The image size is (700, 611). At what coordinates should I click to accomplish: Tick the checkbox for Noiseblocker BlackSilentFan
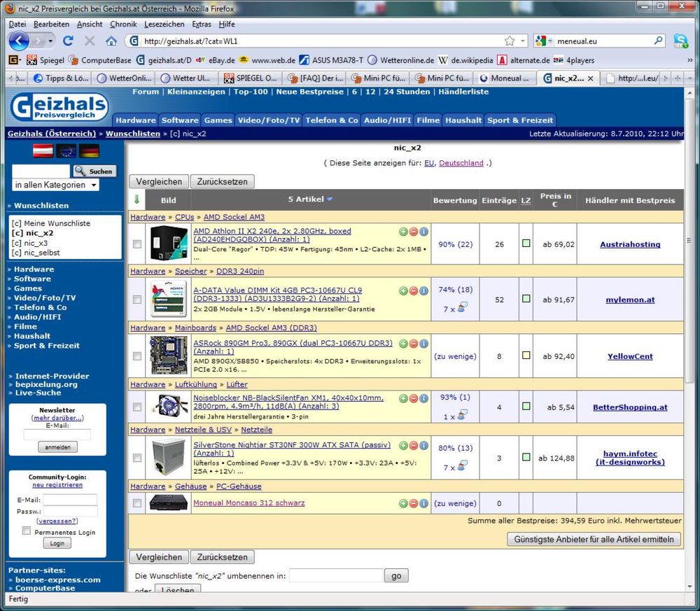coord(137,407)
